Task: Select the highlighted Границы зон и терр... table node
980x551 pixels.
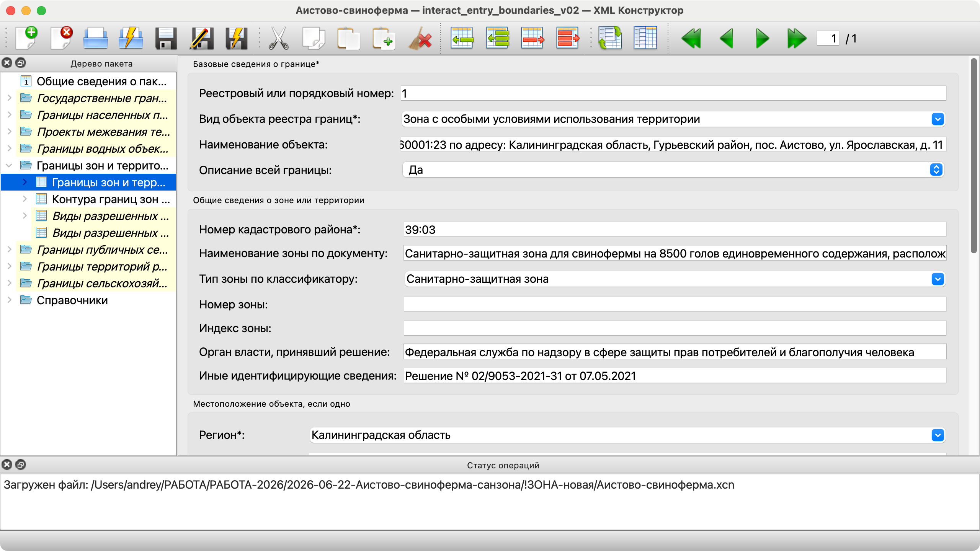Action: coord(109,182)
